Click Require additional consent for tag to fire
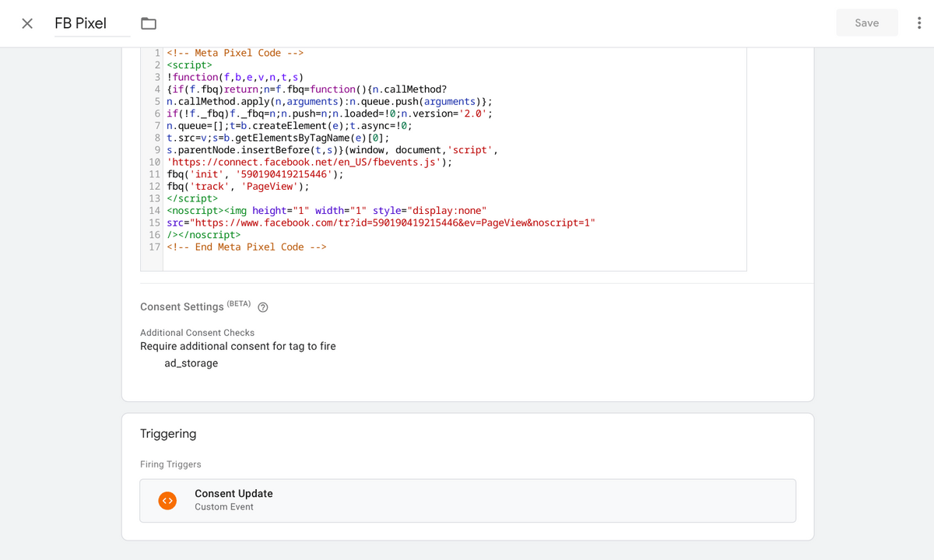Screen dimensions: 934x560 pyautogui.click(x=238, y=346)
